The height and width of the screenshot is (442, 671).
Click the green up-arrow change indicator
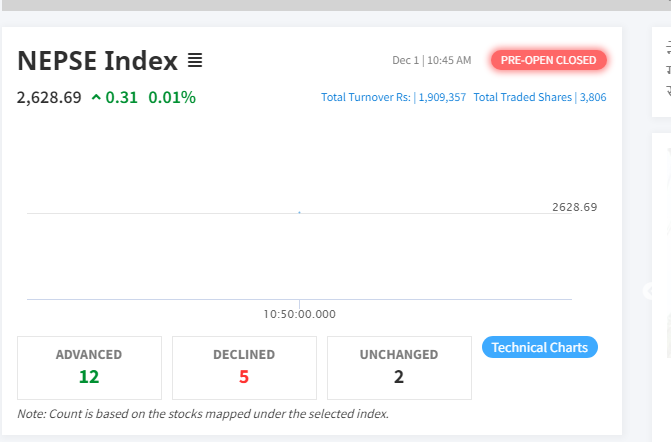(x=96, y=98)
